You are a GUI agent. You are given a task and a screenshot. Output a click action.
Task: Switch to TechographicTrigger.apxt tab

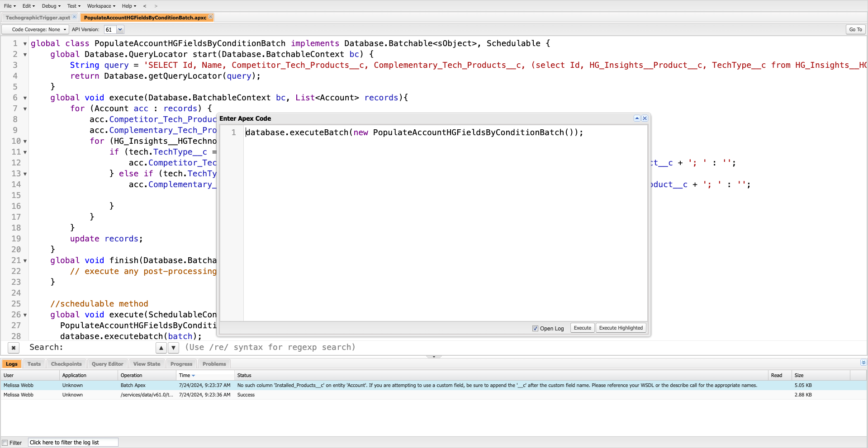38,18
